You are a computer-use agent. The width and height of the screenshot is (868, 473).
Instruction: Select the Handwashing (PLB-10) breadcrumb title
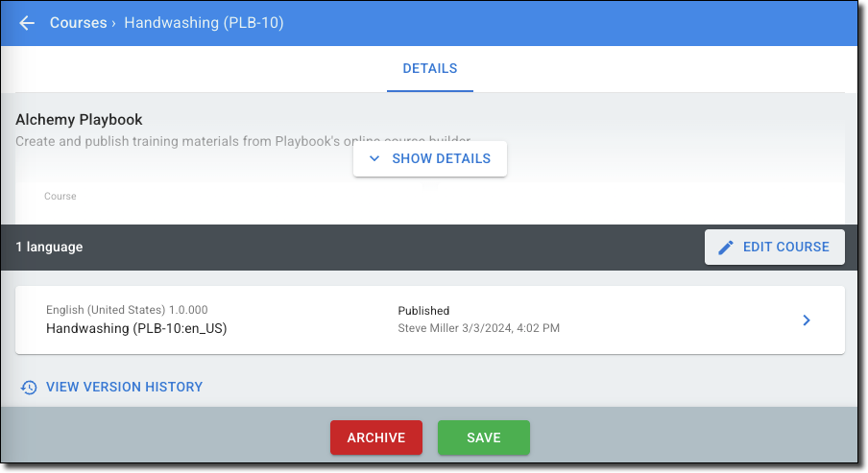(x=204, y=23)
